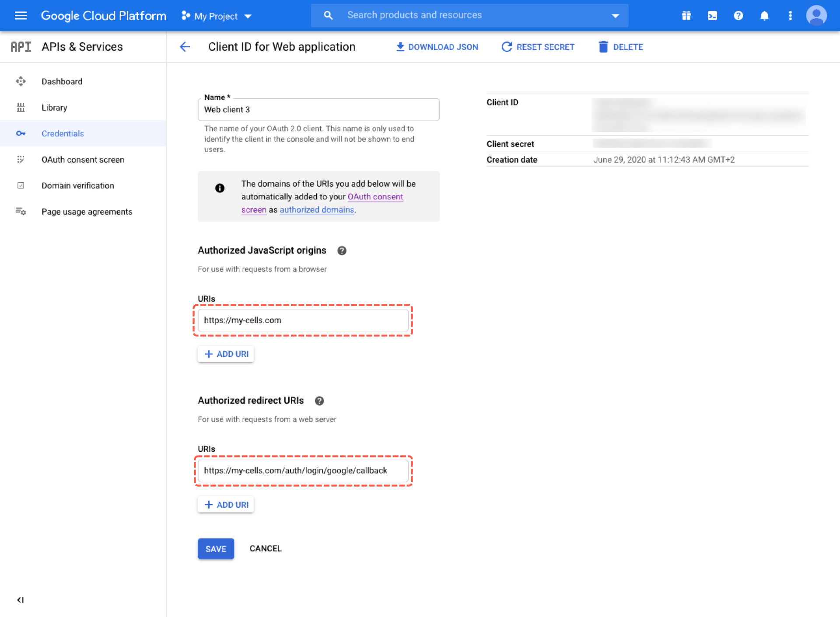Click the blurred Client ID value
This screenshot has width=840, height=617.
tap(700, 115)
